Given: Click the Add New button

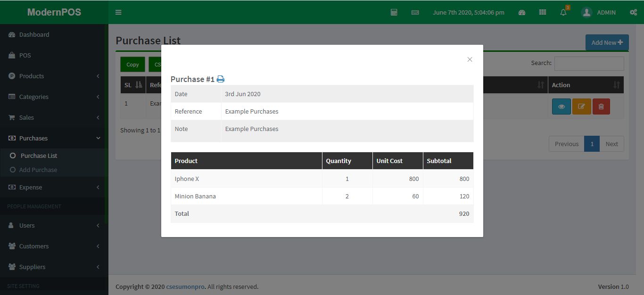Looking at the screenshot, I should (607, 42).
